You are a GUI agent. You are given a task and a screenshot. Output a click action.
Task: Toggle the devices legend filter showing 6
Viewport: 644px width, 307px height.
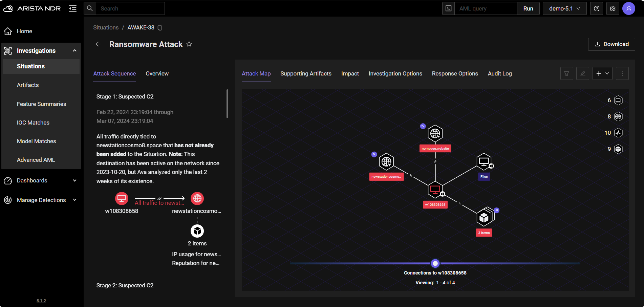[618, 100]
